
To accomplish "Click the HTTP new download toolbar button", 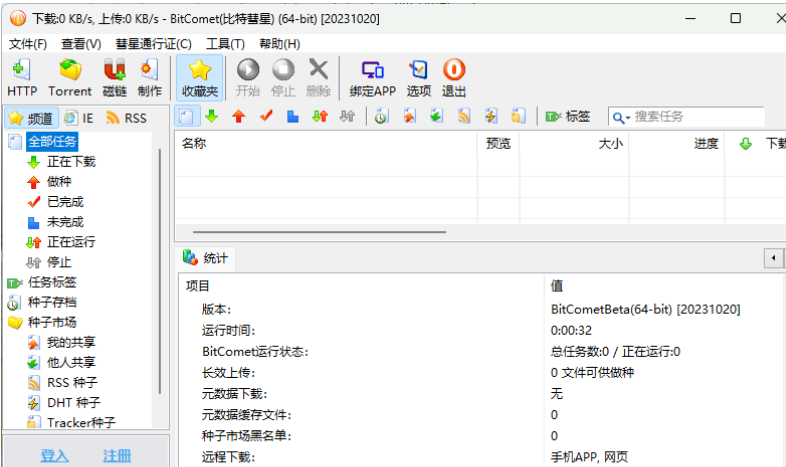I will point(22,77).
